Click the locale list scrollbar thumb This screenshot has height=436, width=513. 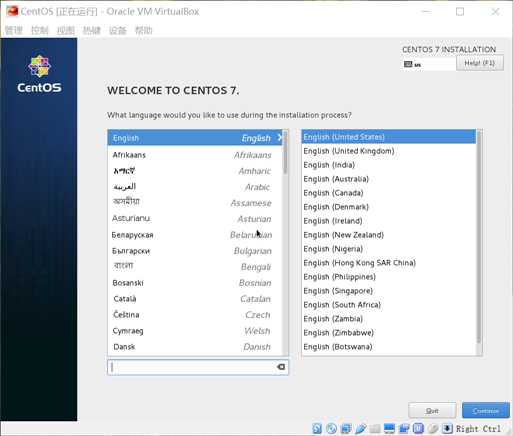tap(479, 237)
